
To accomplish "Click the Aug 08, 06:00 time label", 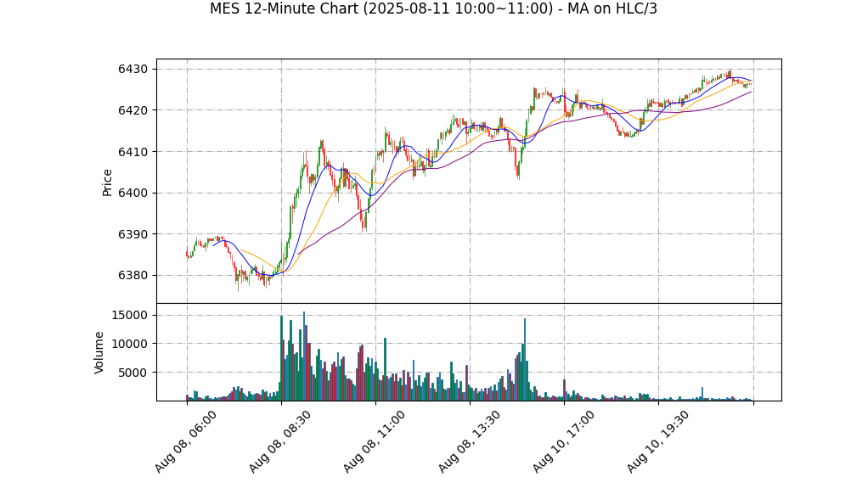I will click(185, 441).
